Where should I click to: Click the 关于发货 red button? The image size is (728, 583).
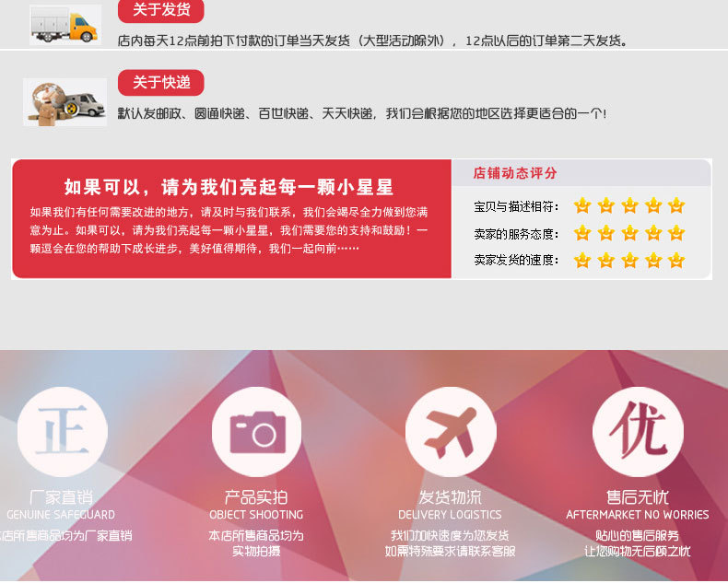tap(161, 10)
